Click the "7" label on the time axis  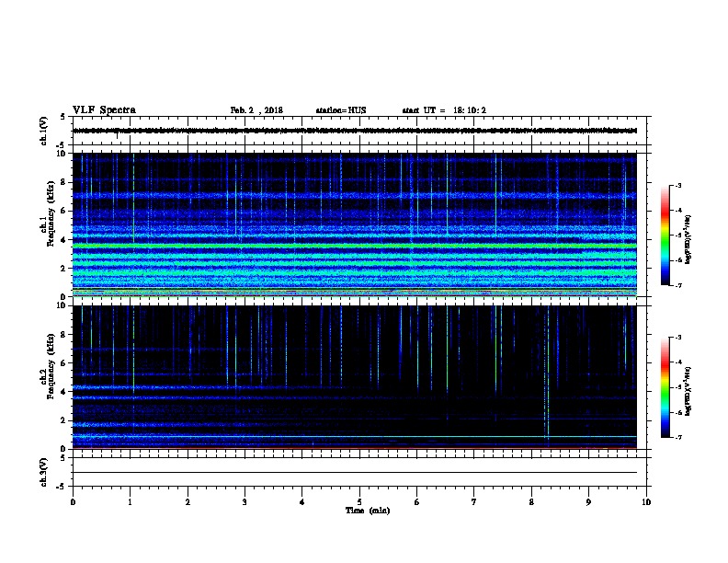[474, 501]
